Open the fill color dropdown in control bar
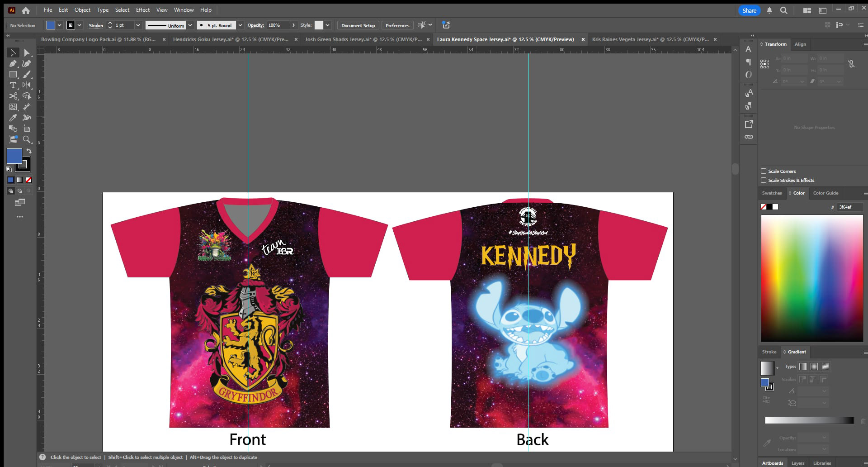The image size is (868, 467). pyautogui.click(x=59, y=25)
